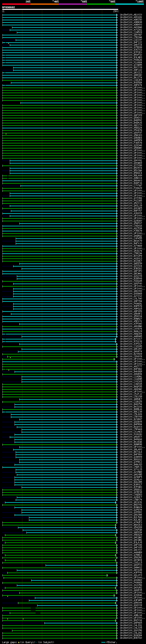Open hit UniRef100_A9RI50
The image size is (146, 644).
131,20
